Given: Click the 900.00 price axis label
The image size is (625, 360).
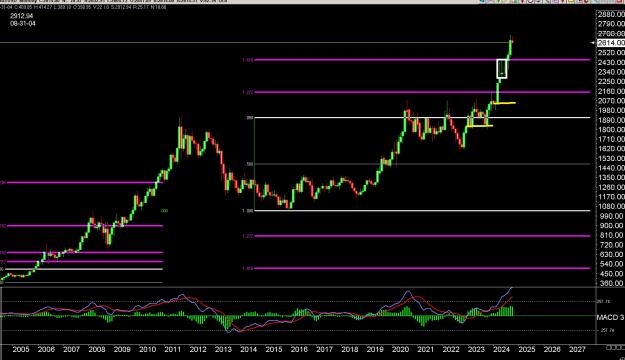Looking at the screenshot, I should click(613, 225).
